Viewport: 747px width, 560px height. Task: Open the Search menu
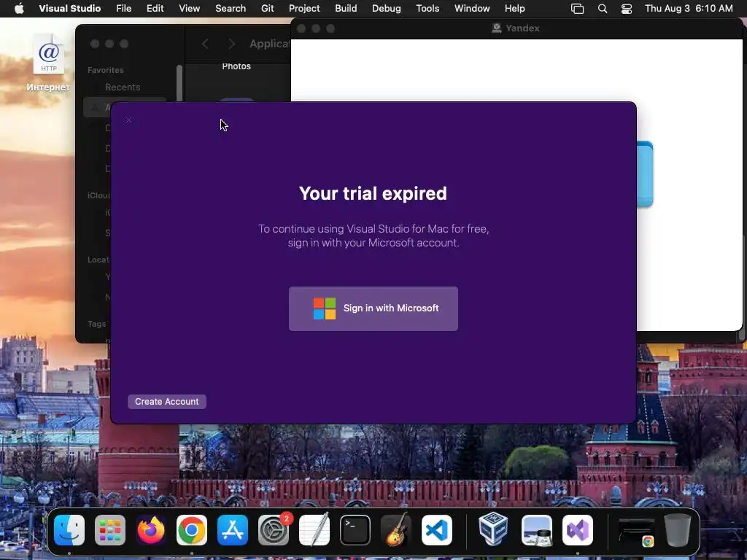click(231, 8)
